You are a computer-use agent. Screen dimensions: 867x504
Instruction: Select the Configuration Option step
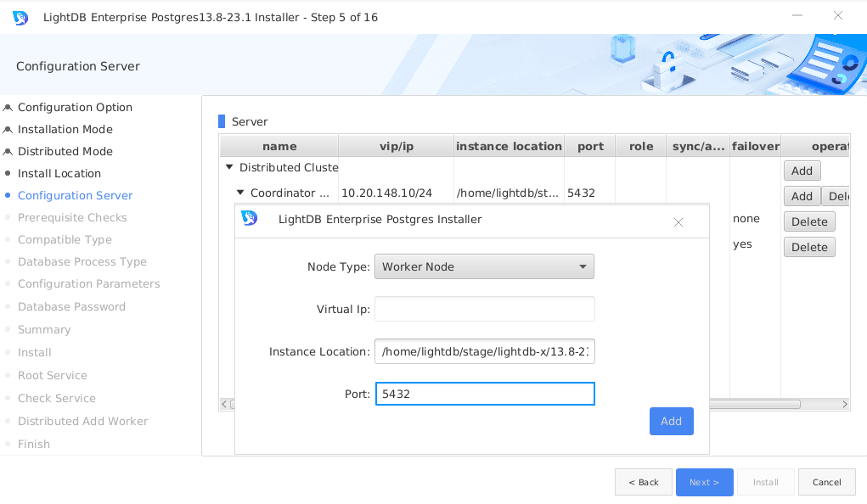75,107
